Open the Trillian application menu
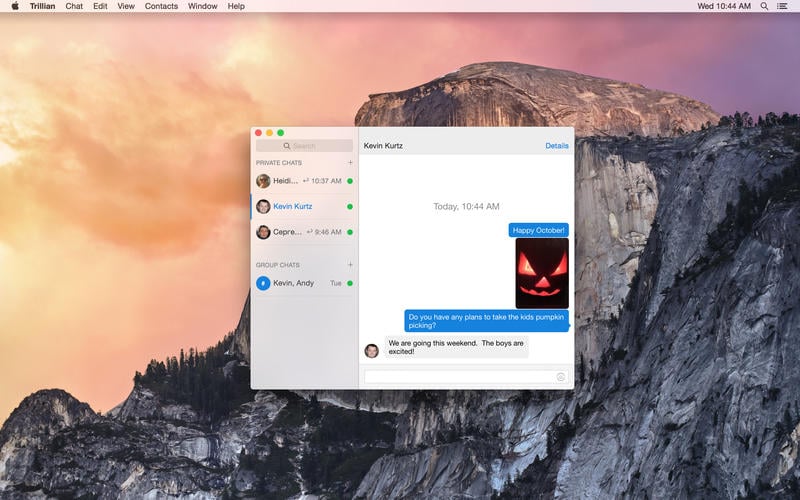Viewport: 800px width, 500px height. tap(43, 6)
